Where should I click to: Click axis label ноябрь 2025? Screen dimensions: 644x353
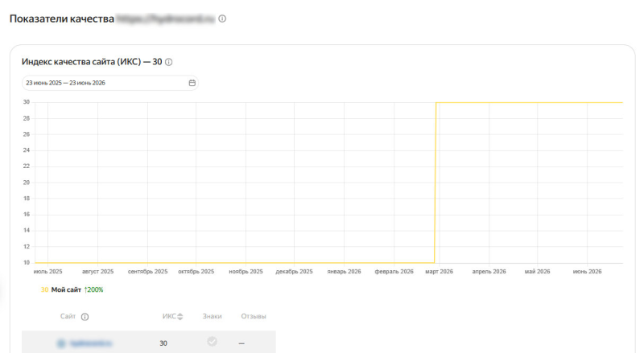click(x=246, y=271)
